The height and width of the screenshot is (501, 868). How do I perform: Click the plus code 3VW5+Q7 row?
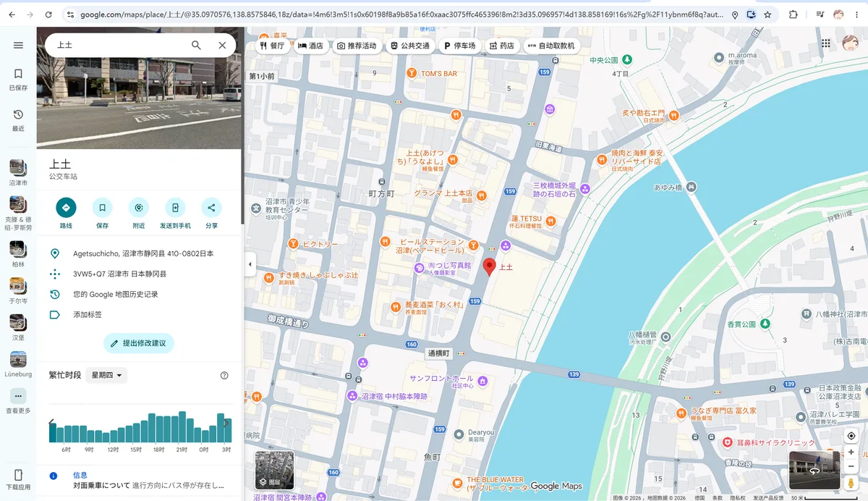(x=139, y=274)
